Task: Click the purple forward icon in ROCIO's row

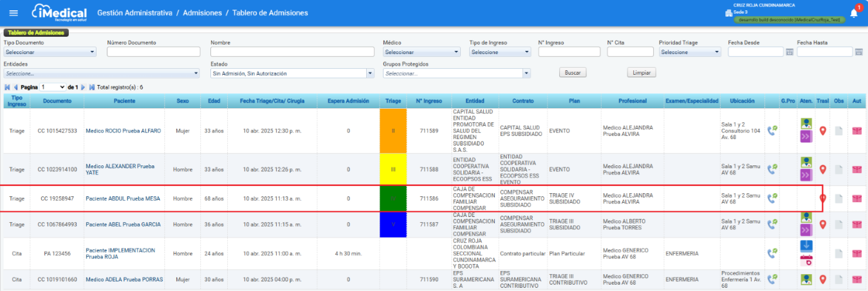Action: click(806, 136)
